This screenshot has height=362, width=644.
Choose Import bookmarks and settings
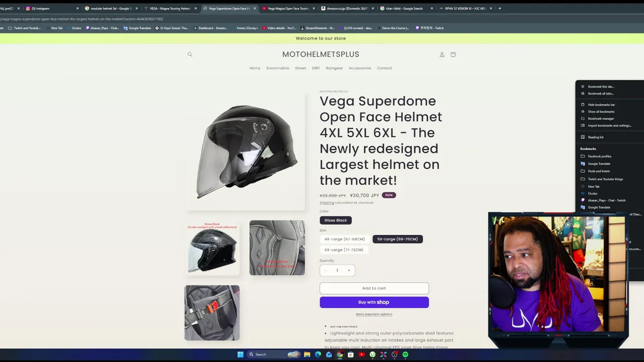(609, 126)
